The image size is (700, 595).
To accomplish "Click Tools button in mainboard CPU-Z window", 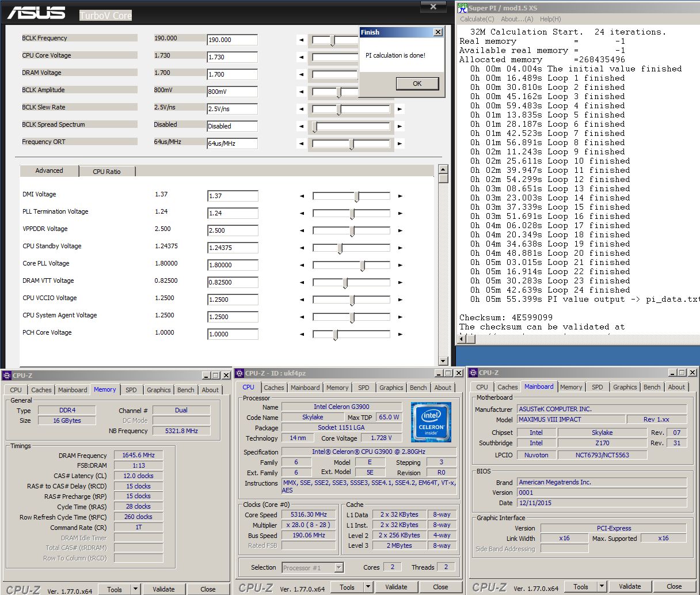I will (581, 586).
